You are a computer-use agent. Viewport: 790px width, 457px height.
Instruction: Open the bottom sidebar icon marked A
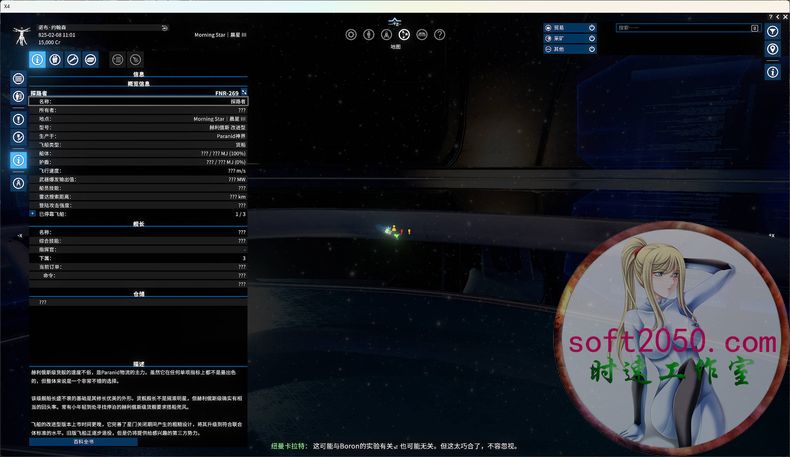tap(18, 183)
